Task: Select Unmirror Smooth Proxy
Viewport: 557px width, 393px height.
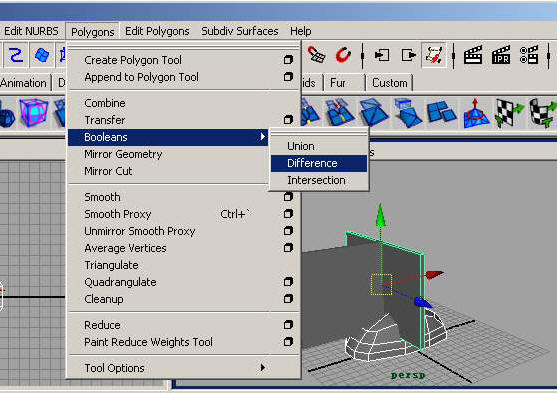Action: pyautogui.click(x=140, y=231)
